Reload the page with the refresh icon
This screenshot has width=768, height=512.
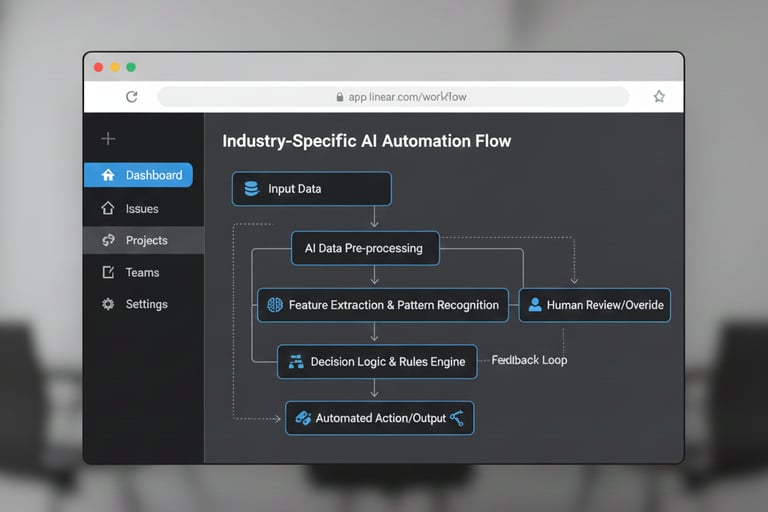coord(131,97)
